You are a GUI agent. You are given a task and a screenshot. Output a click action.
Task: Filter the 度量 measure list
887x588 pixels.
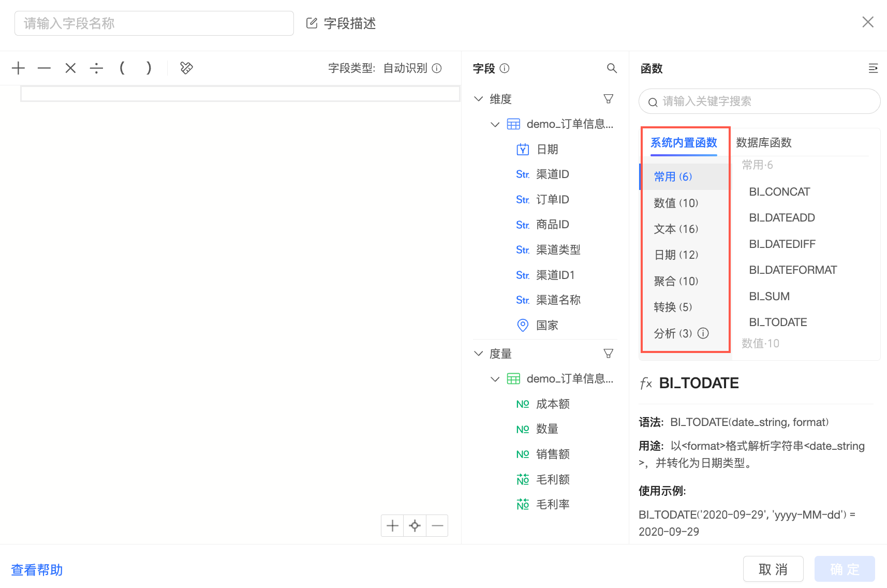[609, 354]
